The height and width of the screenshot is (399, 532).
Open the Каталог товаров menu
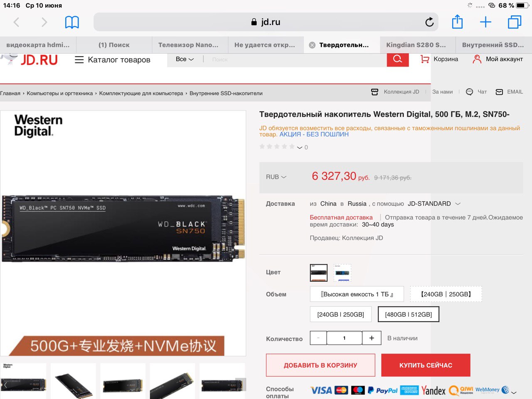pos(112,60)
